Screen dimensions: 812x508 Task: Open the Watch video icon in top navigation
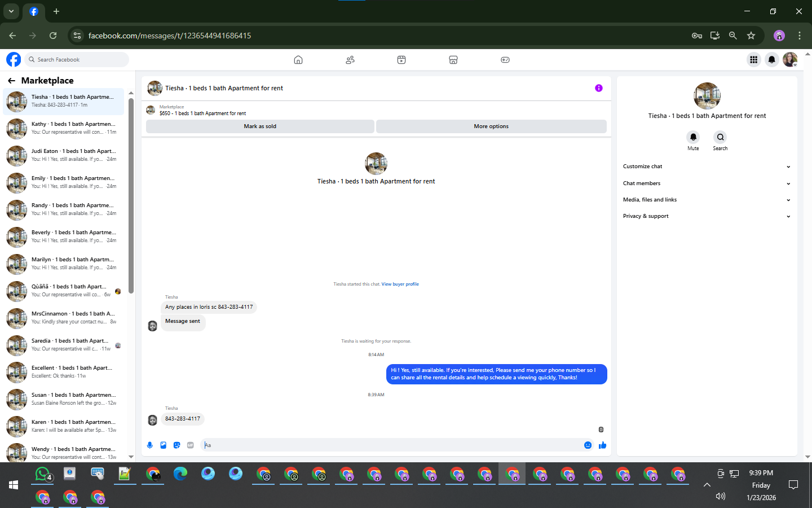[x=401, y=60]
